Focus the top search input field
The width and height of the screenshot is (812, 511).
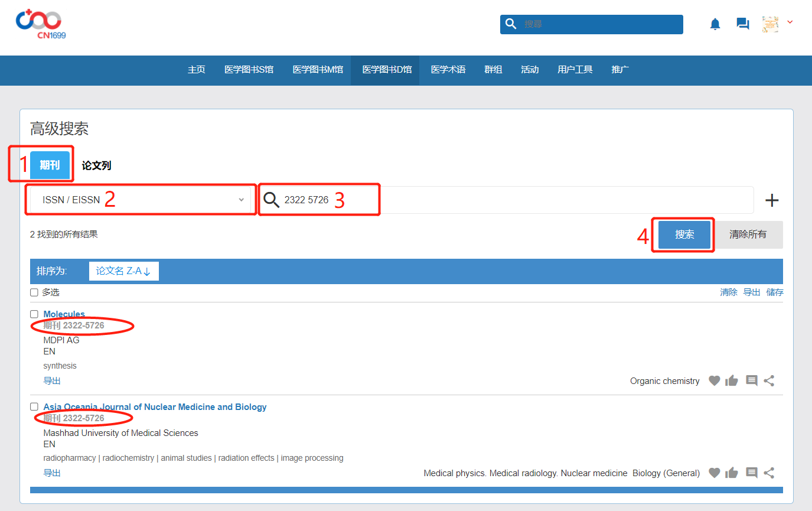coord(592,24)
